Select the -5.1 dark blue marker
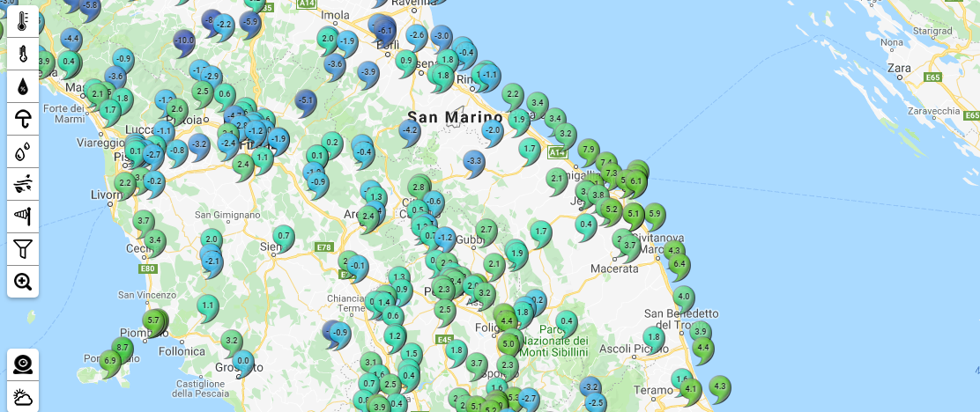The image size is (980, 412). click(x=306, y=101)
